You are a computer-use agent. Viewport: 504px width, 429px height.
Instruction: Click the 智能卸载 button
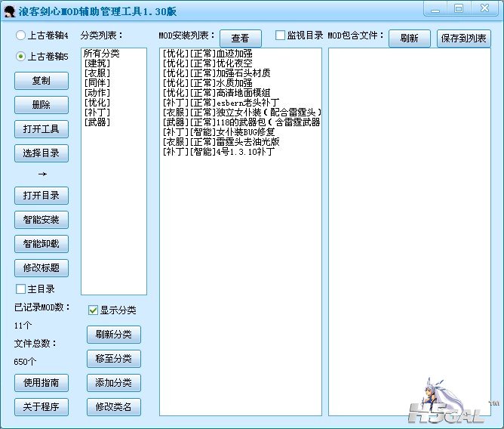41,244
